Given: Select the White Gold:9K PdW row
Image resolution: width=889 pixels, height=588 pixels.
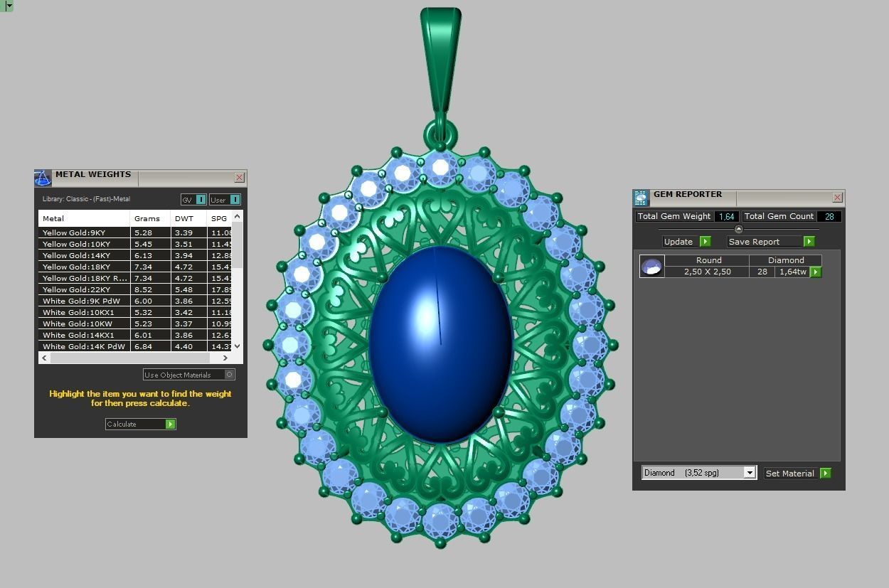Looking at the screenshot, I should (135, 301).
